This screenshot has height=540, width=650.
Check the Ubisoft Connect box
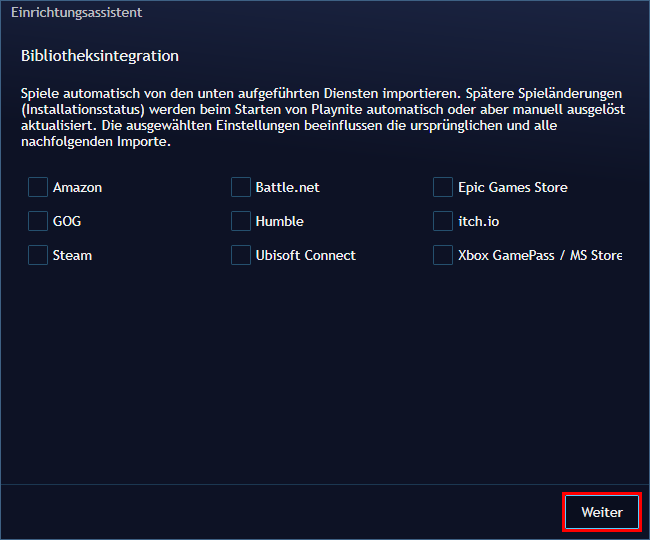coord(240,255)
